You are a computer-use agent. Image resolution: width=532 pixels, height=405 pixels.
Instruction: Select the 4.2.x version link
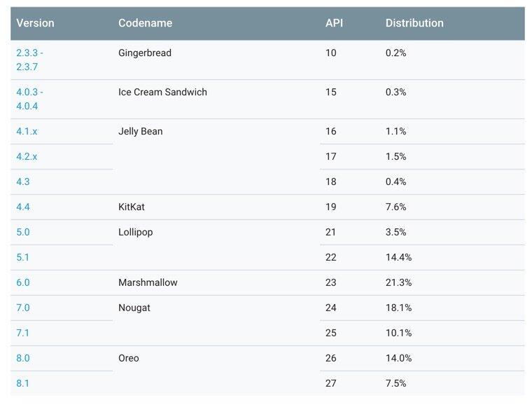point(27,156)
